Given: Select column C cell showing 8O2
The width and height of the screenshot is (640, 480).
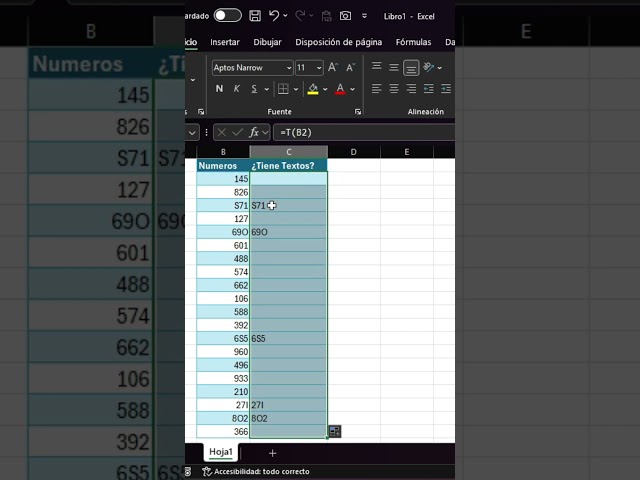Looking at the screenshot, I should click(288, 418).
